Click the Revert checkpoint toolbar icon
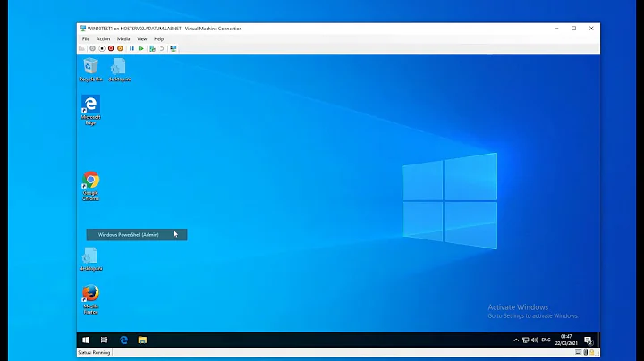This screenshot has height=361, width=644. click(162, 48)
